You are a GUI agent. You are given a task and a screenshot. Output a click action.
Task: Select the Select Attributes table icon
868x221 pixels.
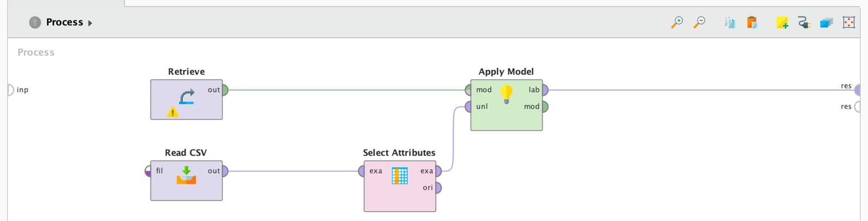tap(400, 175)
